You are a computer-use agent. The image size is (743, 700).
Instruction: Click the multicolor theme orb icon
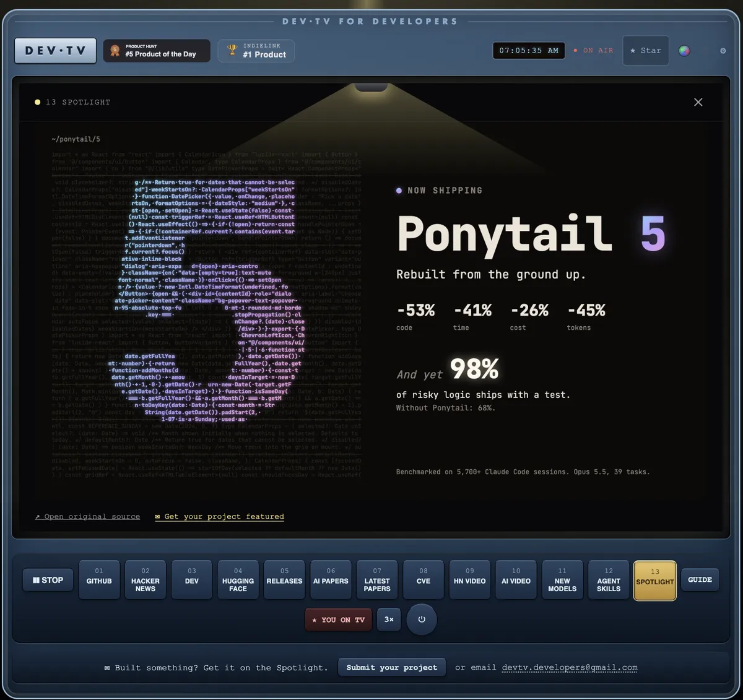point(684,51)
